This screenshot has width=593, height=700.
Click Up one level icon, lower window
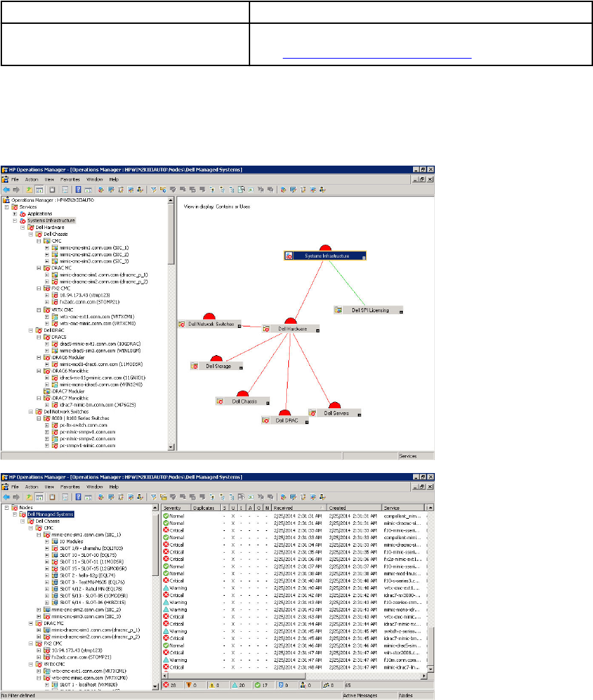click(29, 497)
